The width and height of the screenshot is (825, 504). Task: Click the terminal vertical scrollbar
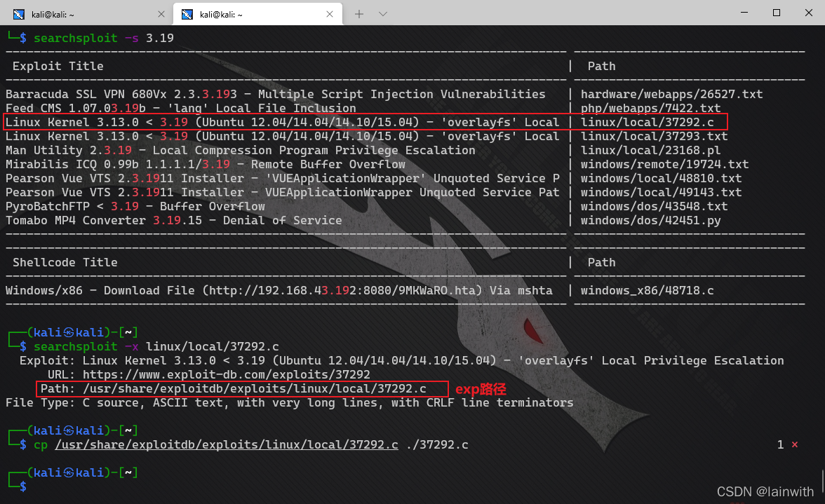coord(822,481)
